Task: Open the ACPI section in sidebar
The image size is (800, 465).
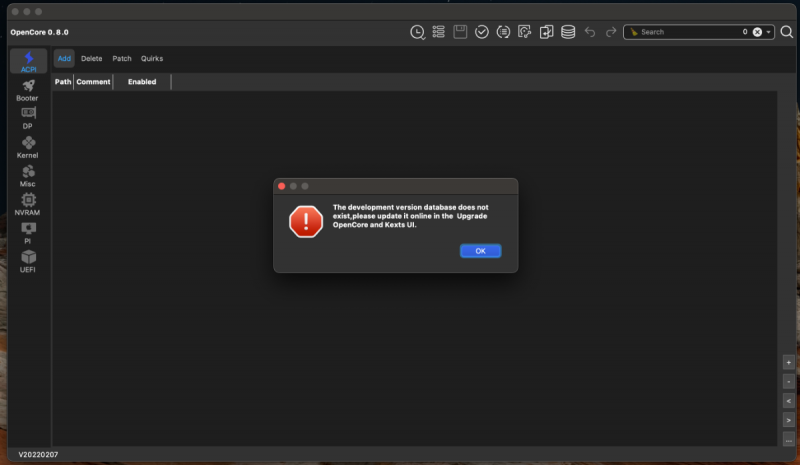Action: tap(28, 61)
